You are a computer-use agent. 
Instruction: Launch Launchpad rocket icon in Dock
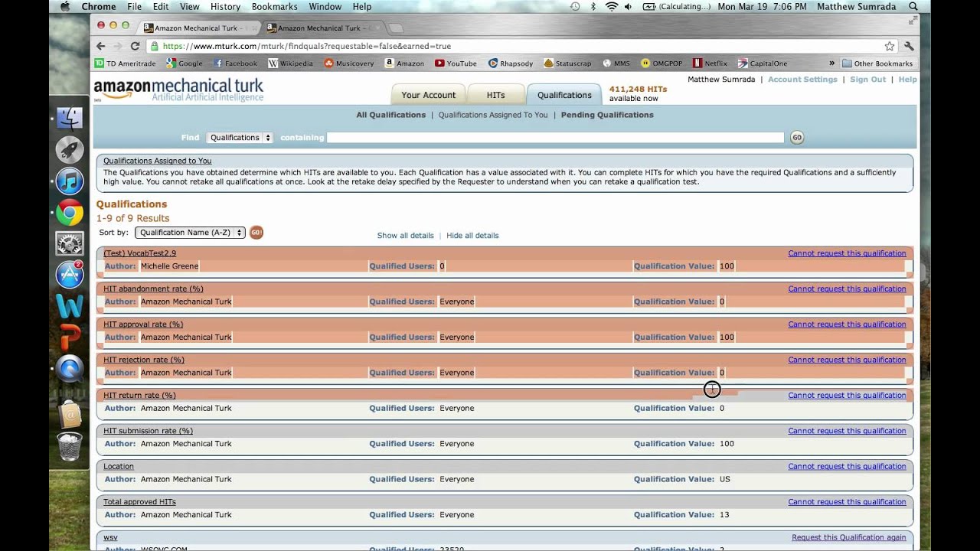point(70,150)
